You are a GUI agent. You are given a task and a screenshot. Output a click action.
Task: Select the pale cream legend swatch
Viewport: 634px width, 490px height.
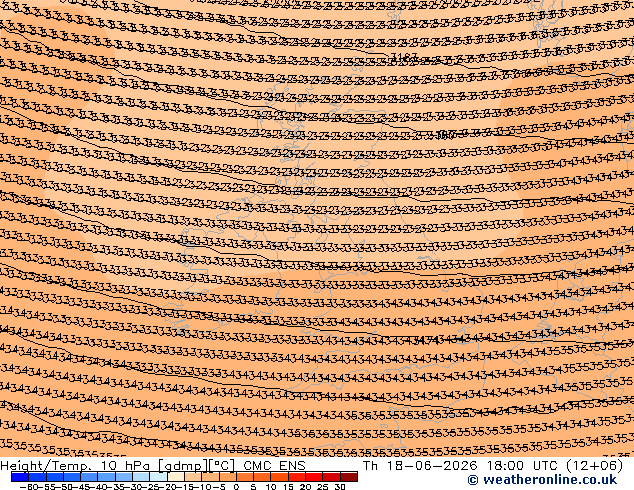176,477
